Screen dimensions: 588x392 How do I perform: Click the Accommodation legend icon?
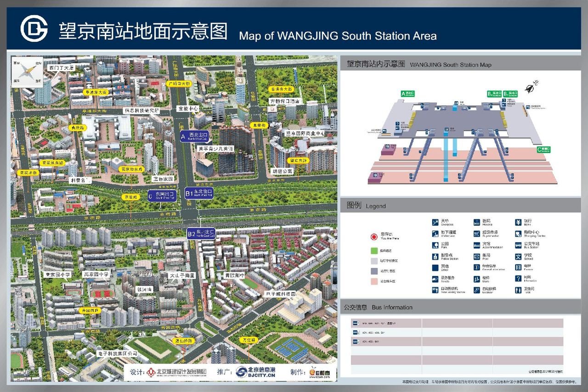tap(477, 245)
